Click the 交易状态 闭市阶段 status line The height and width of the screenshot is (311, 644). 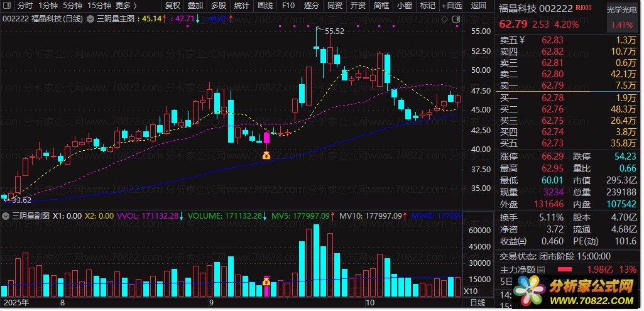[555, 256]
